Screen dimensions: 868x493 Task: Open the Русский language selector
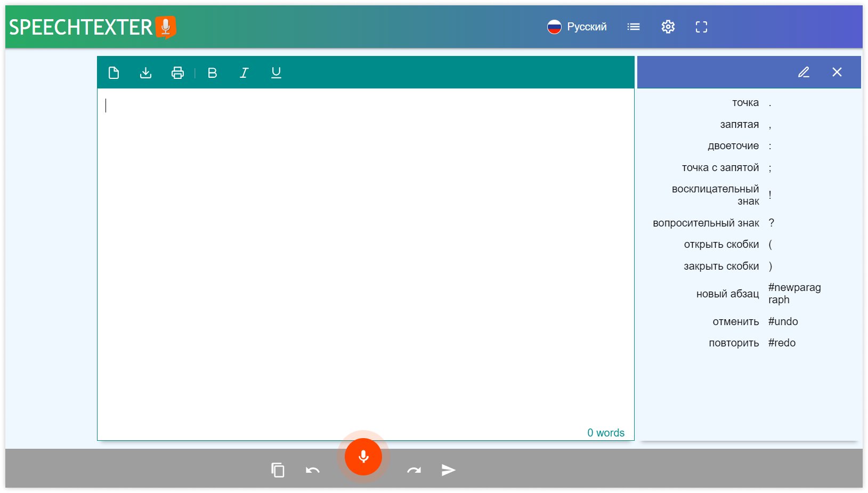[x=578, y=27]
